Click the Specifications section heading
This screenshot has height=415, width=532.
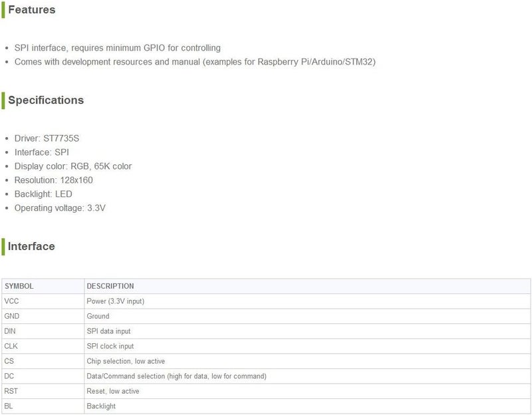click(45, 100)
